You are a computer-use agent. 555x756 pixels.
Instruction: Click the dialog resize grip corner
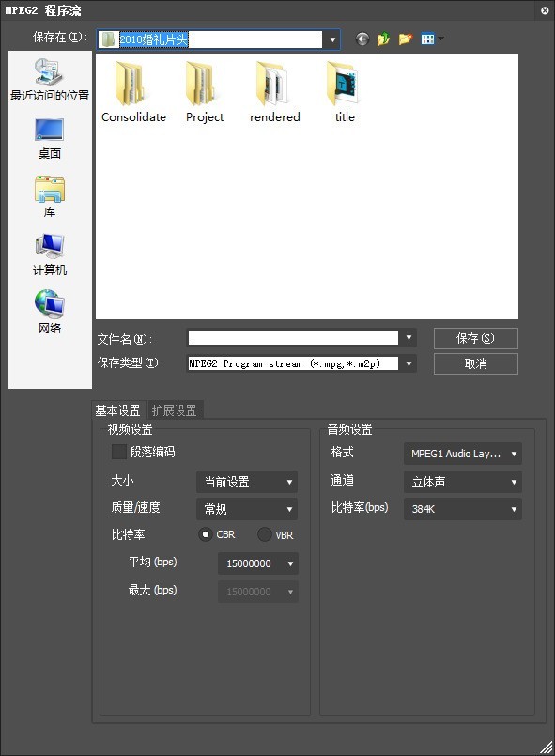click(547, 748)
